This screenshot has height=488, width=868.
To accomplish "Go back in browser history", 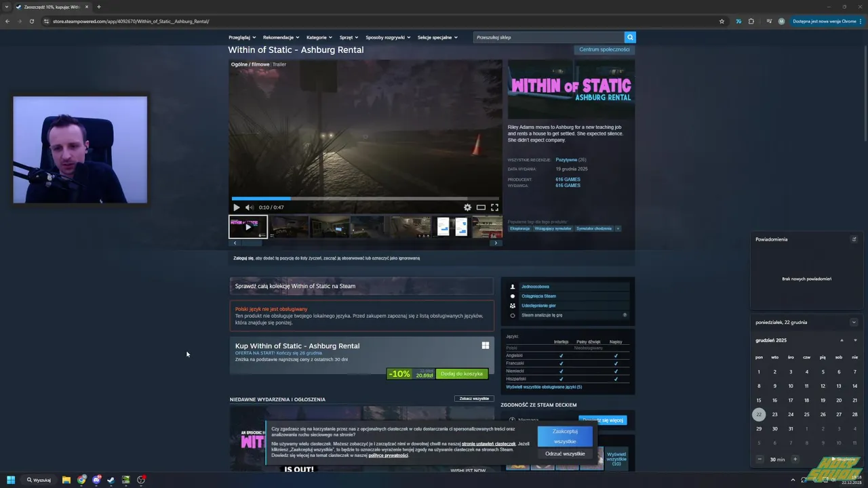I will [x=7, y=21].
